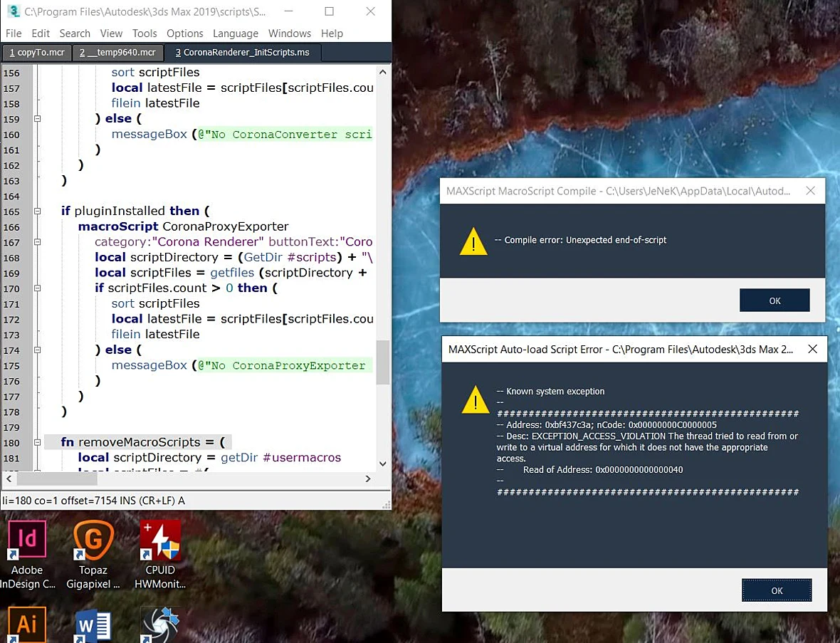The image size is (840, 643).
Task: Open the CPUID HWMonitor desktop shortcut
Action: [x=160, y=555]
